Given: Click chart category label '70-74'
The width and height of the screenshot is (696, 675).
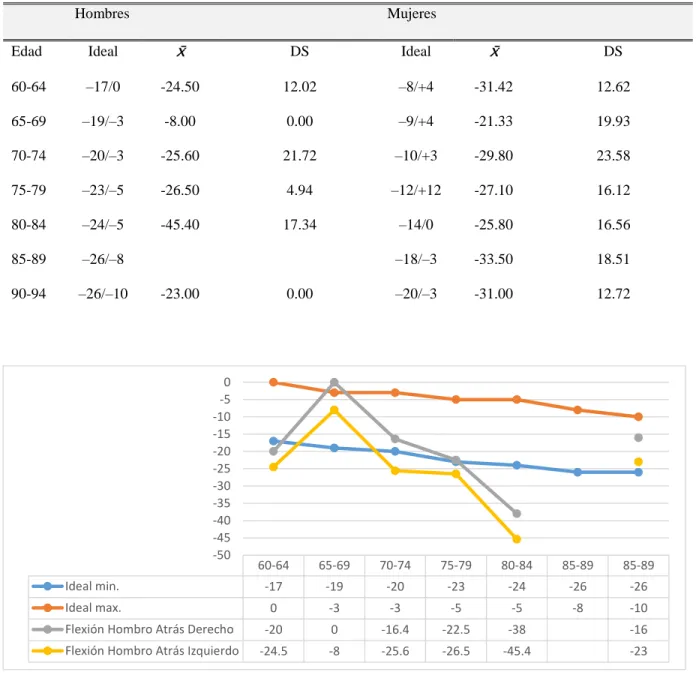Looking at the screenshot, I should click(395, 565).
